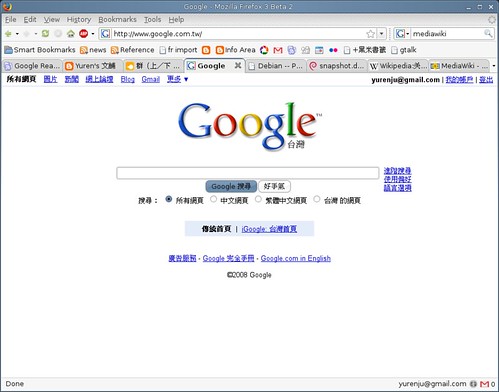Go back with the green arrow
499x392 pixels.
point(8,34)
